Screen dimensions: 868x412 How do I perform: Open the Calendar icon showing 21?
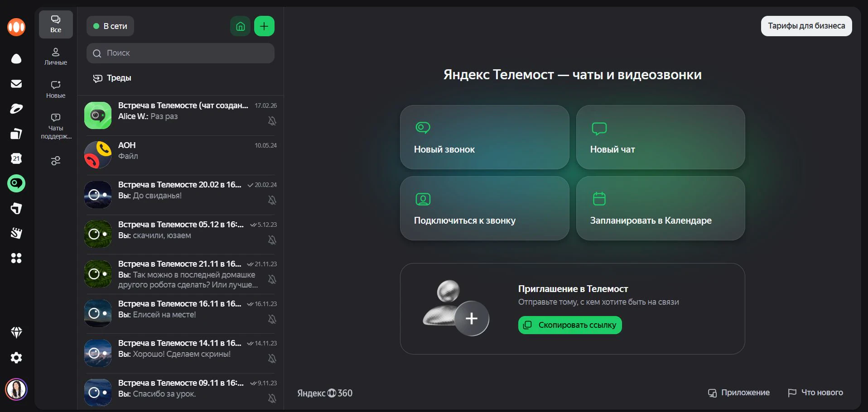tap(16, 158)
